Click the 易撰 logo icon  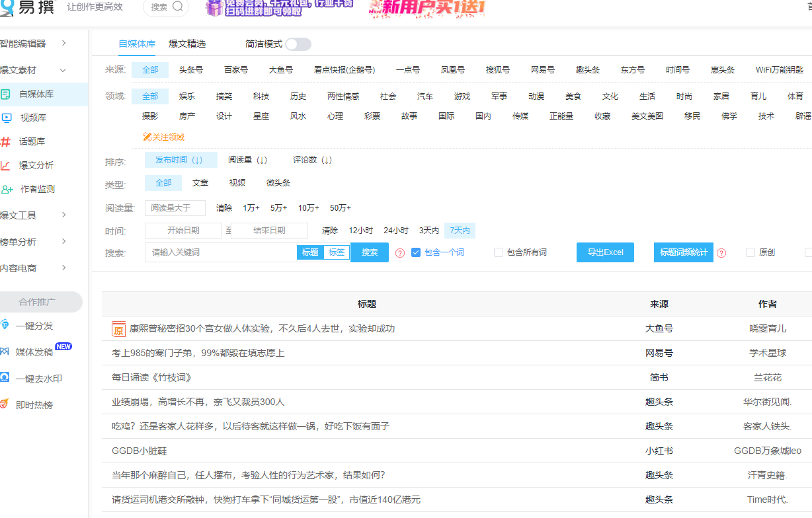[8, 7]
